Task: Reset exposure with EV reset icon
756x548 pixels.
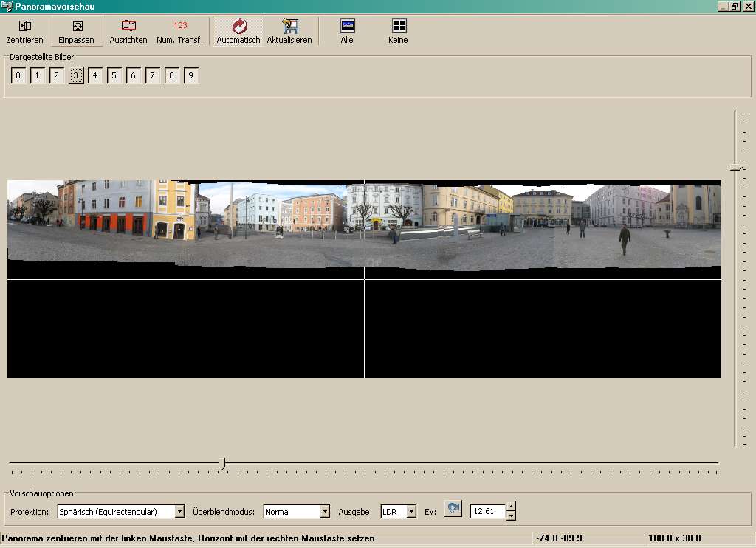Action: 453,510
